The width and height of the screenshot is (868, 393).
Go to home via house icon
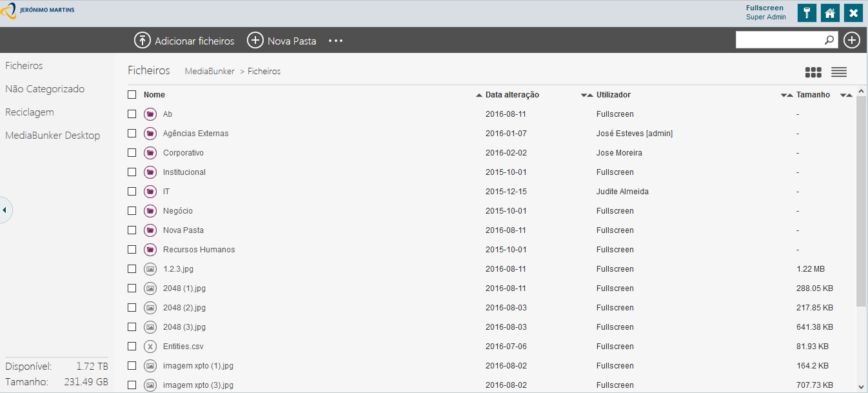(x=830, y=13)
